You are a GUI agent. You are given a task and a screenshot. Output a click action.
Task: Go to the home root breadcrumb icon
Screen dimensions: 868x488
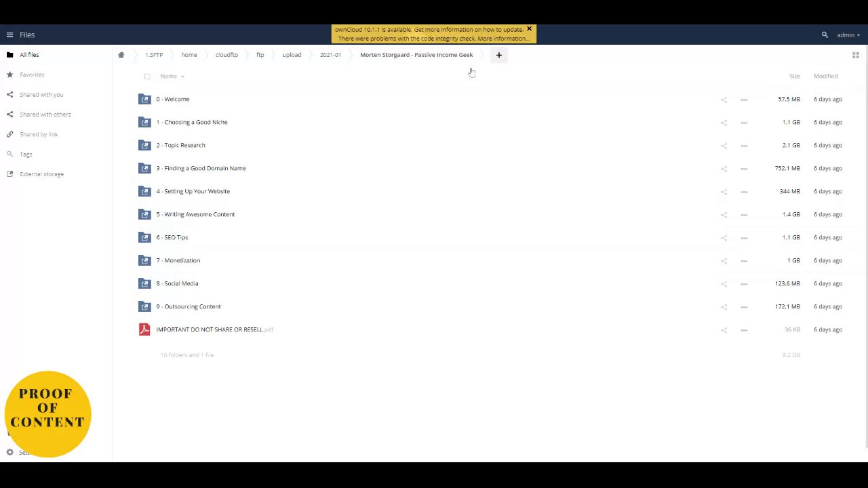pyautogui.click(x=121, y=55)
